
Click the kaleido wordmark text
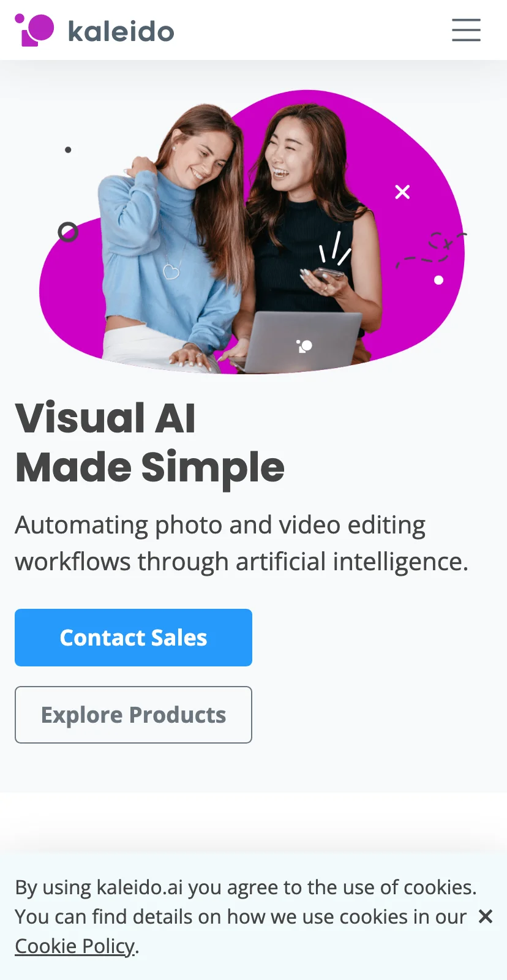[121, 31]
